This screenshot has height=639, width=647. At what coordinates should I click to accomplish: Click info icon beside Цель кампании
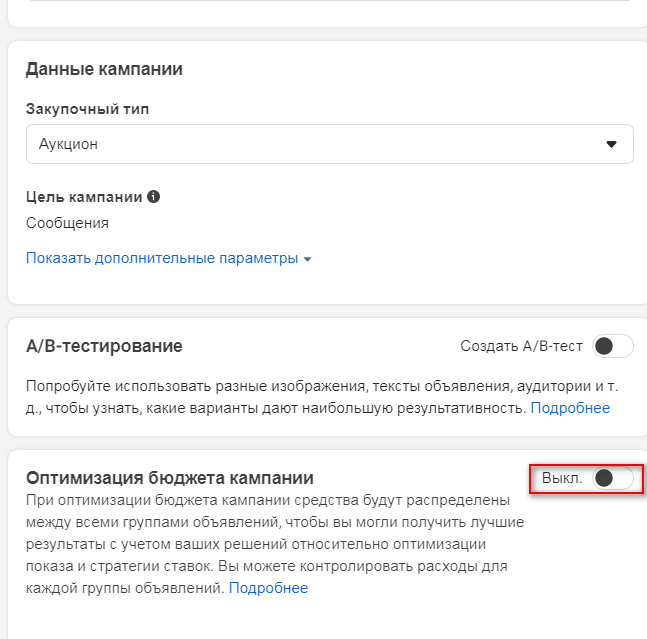(x=153, y=197)
